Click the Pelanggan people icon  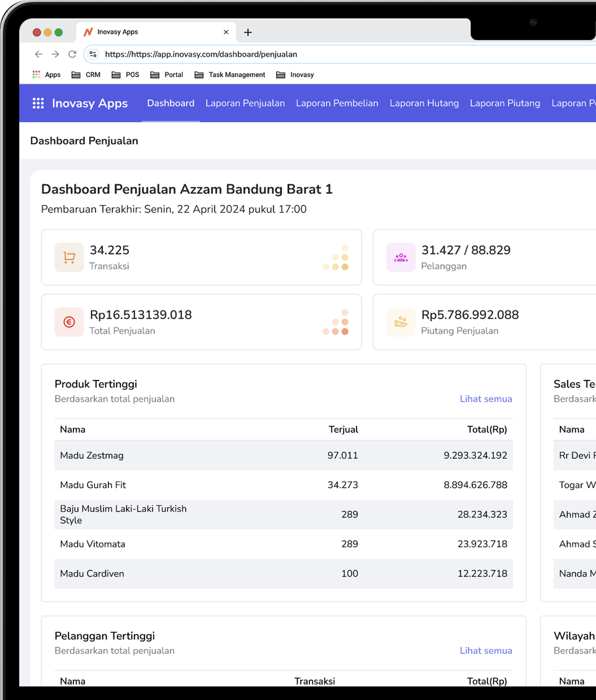(401, 257)
